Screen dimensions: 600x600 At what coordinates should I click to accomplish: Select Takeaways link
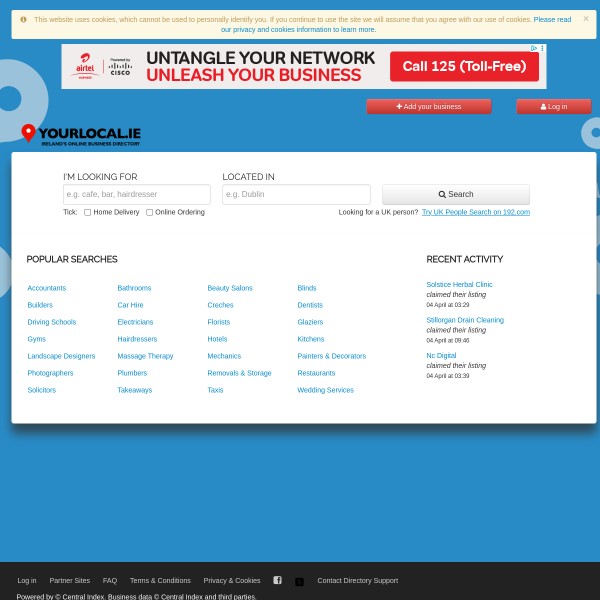(x=135, y=390)
